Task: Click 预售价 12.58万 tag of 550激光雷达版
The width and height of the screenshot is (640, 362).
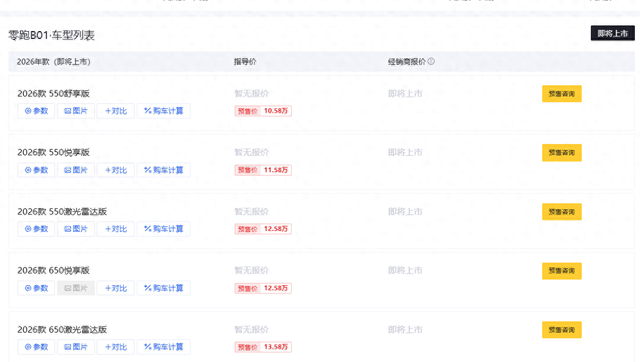Action: click(263, 229)
